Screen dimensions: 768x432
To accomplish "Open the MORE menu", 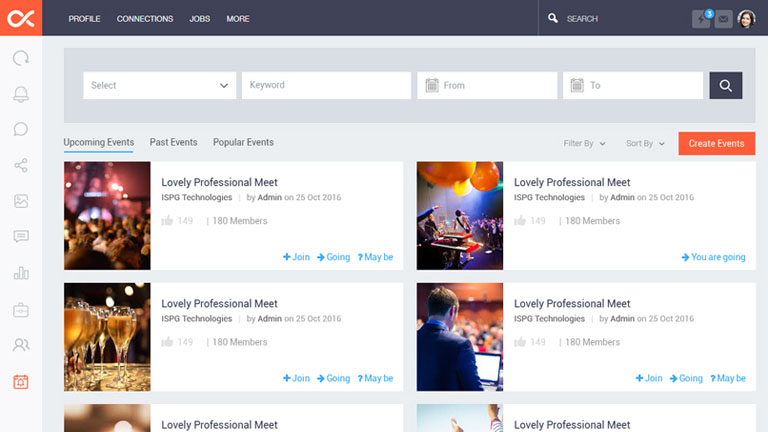I will pos(238,19).
